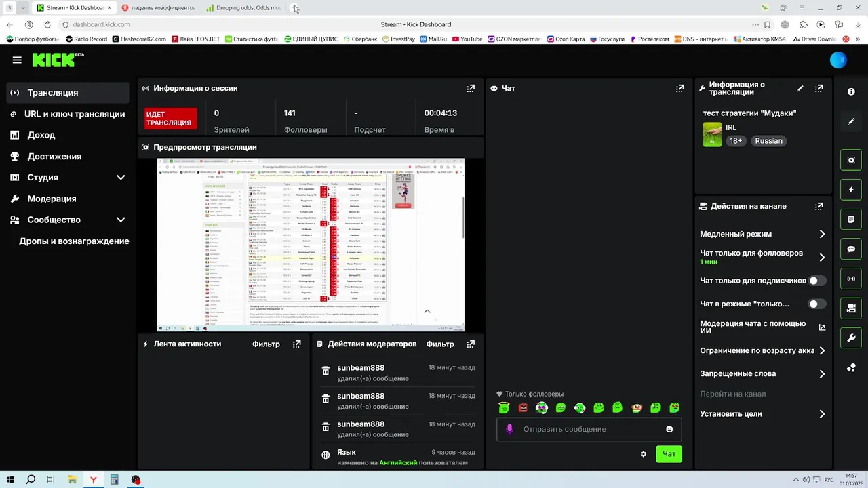Toggle Чат только для подписчиков switch
The width and height of the screenshot is (868, 488).
pyautogui.click(x=817, y=281)
